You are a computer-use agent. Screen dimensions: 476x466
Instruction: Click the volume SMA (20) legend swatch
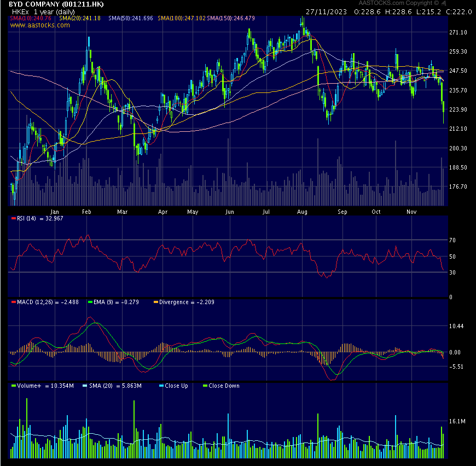click(x=85, y=386)
